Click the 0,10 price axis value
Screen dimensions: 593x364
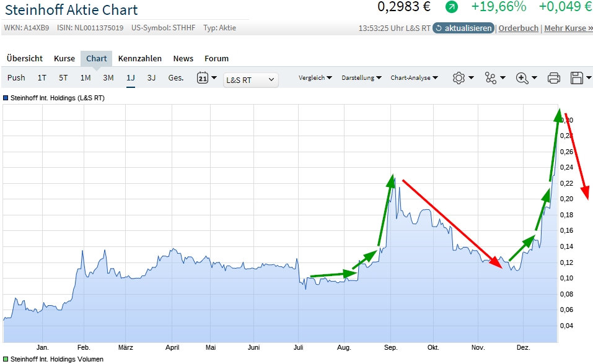tap(566, 278)
